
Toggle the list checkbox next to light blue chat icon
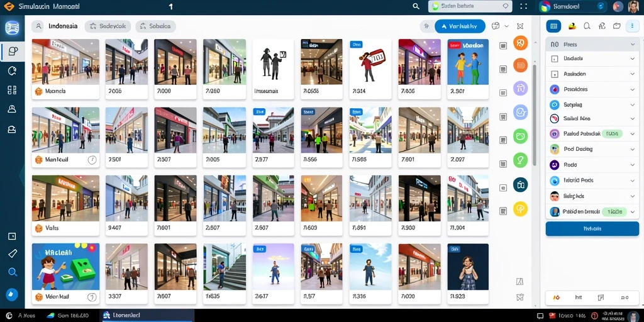point(503,117)
